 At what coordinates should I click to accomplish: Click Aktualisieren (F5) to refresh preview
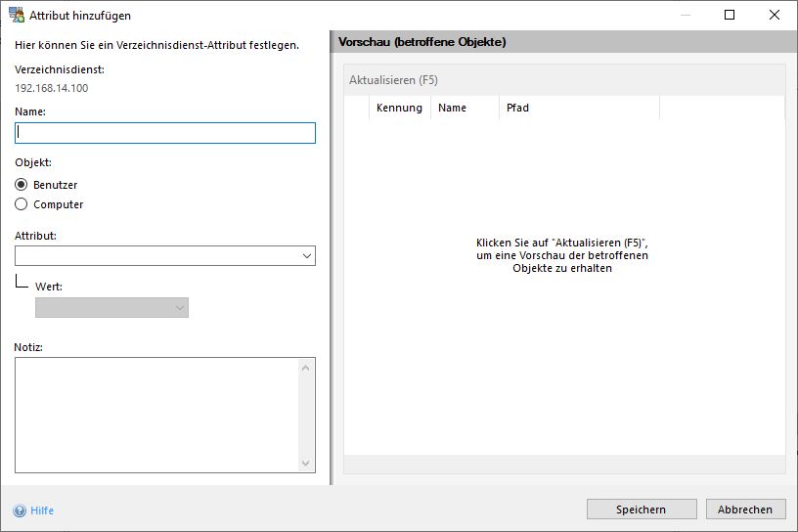(x=393, y=80)
